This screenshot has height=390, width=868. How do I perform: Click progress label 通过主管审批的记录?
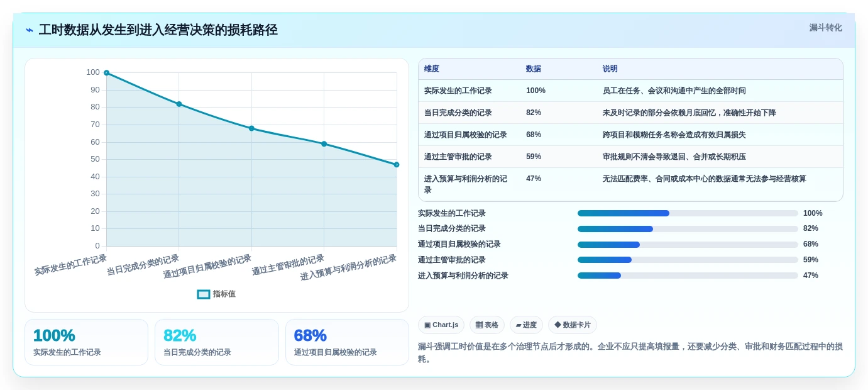(452, 260)
